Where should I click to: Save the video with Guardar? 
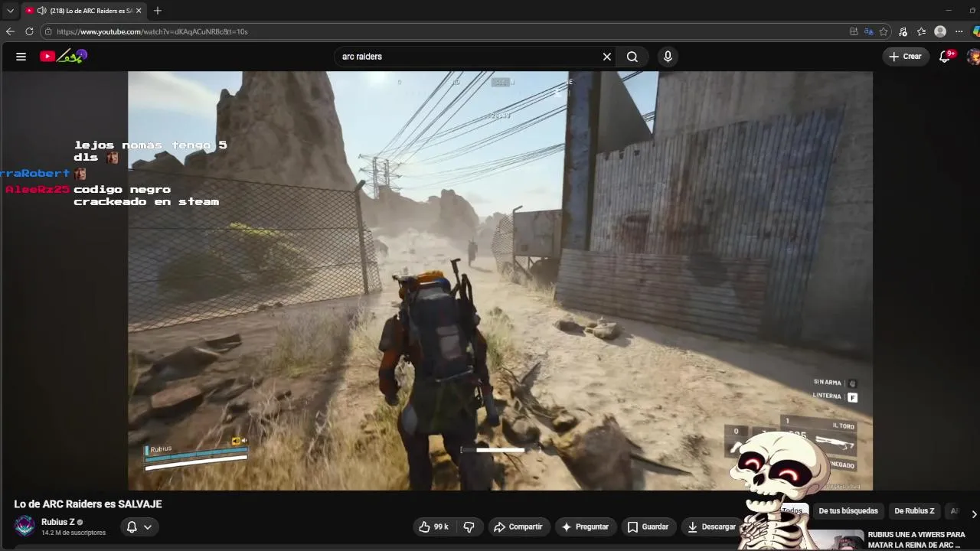point(648,527)
